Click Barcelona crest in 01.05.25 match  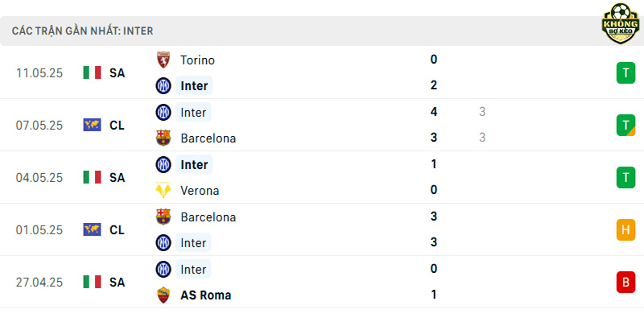pyautogui.click(x=163, y=217)
